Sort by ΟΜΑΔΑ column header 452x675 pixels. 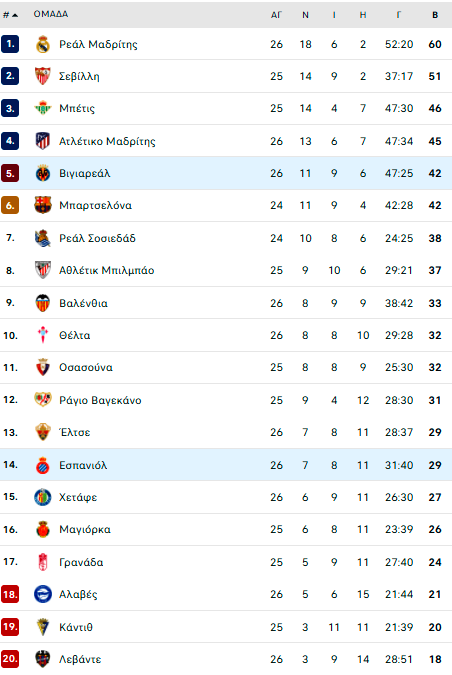point(51,14)
